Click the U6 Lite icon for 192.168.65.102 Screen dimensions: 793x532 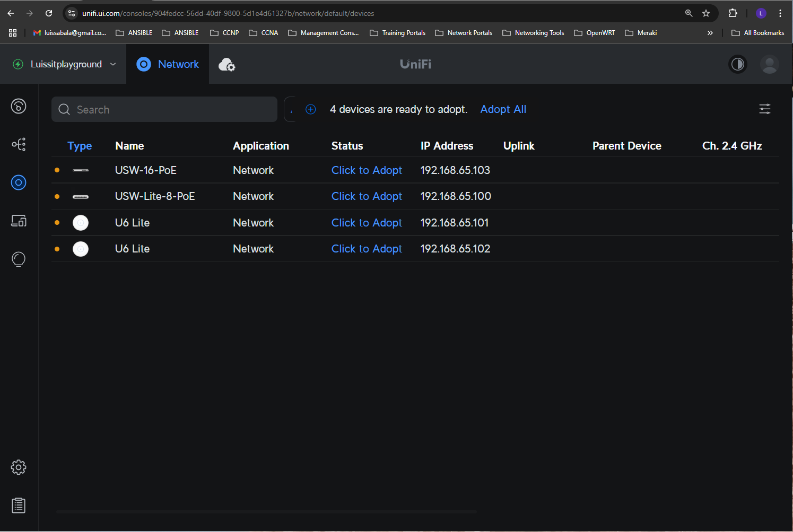(x=81, y=249)
